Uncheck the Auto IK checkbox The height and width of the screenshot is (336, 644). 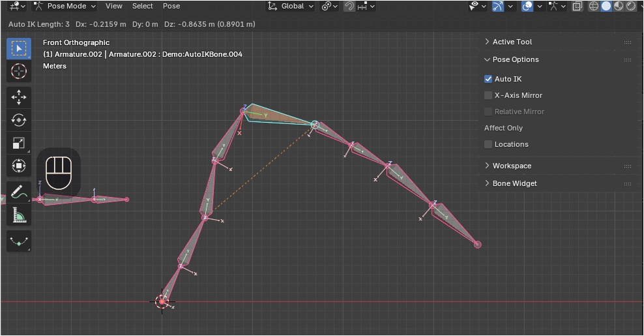pyautogui.click(x=488, y=79)
